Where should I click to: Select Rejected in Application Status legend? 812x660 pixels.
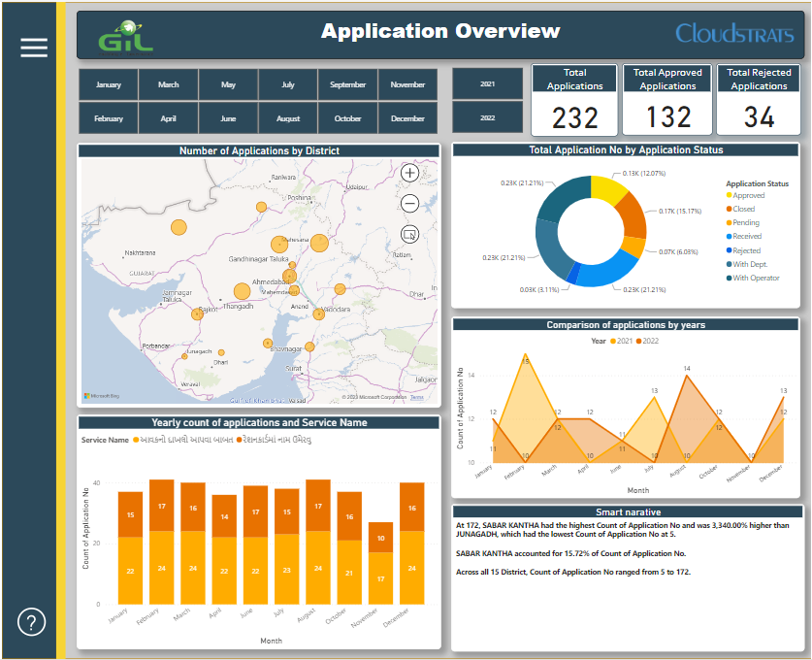click(x=746, y=250)
